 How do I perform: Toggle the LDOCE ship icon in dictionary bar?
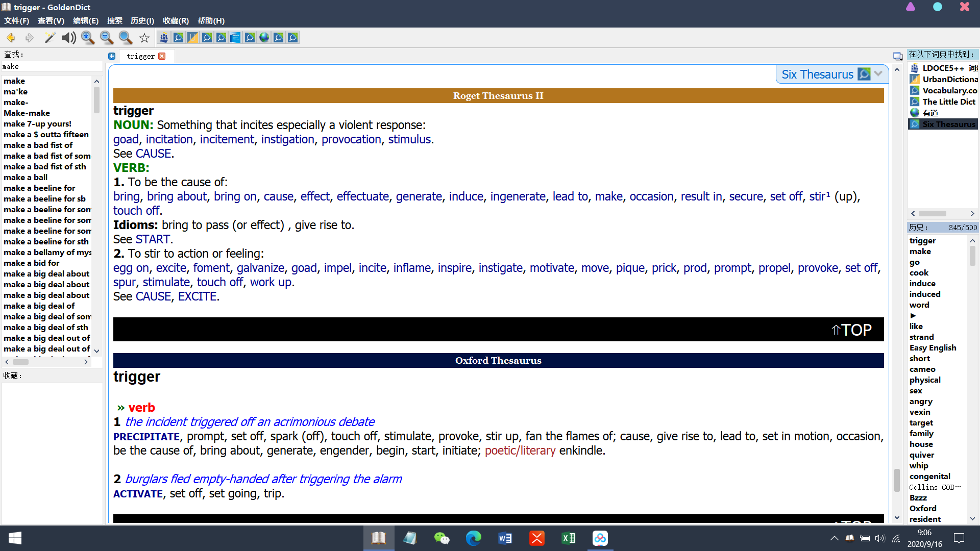tap(164, 37)
